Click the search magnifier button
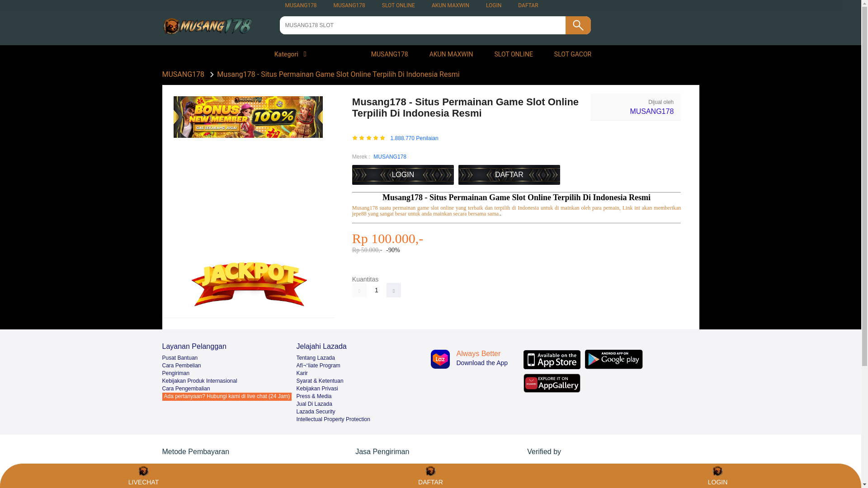This screenshot has width=868, height=488. (578, 25)
